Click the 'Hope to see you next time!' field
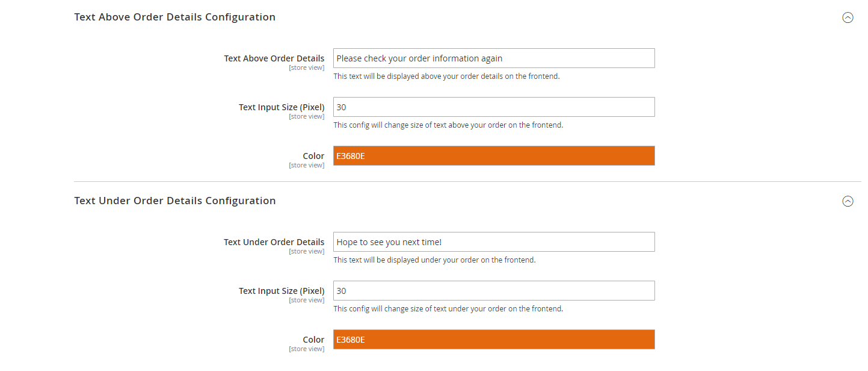This screenshot has height=371, width=868. 493,242
